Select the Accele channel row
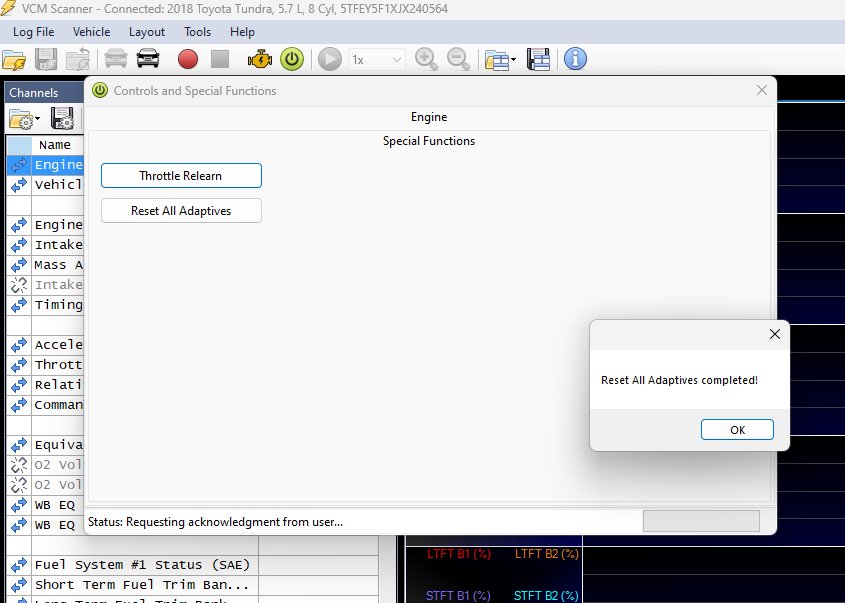This screenshot has height=603, width=845. coord(45,344)
